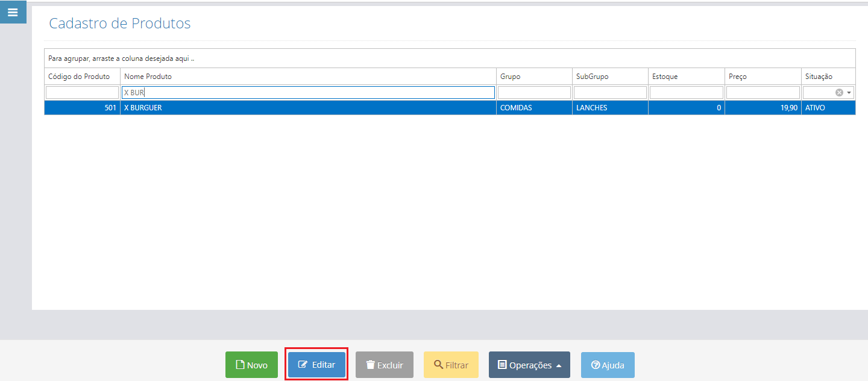868x381 pixels.
Task: Clear the Situação filter with the x icon
Action: tap(839, 92)
